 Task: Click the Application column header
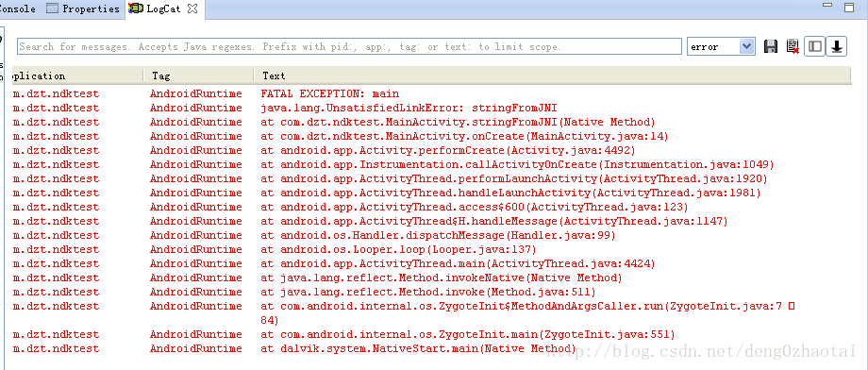pos(77,76)
